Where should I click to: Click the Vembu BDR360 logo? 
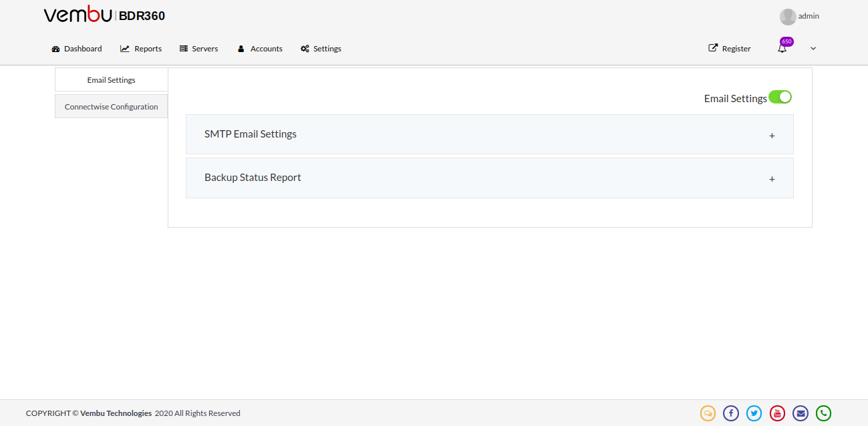click(x=104, y=15)
